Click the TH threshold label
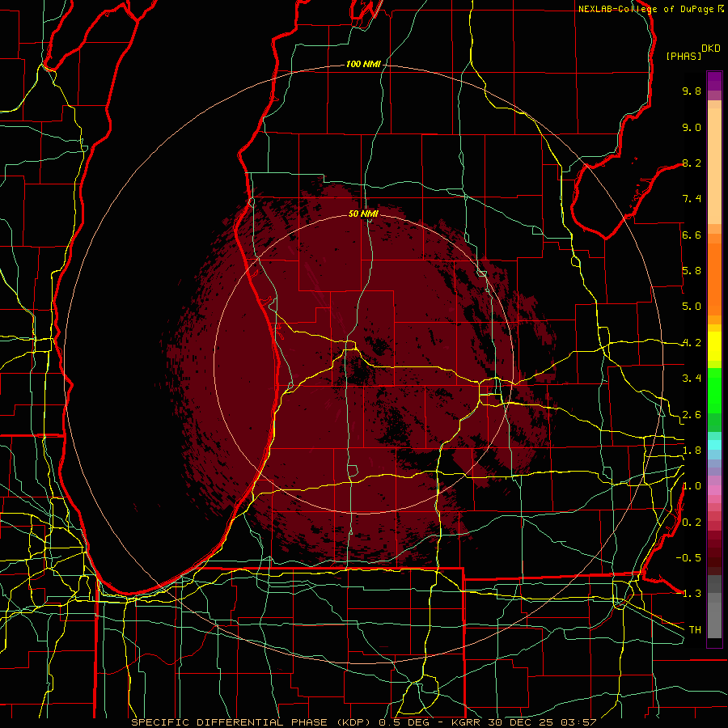 click(x=695, y=630)
